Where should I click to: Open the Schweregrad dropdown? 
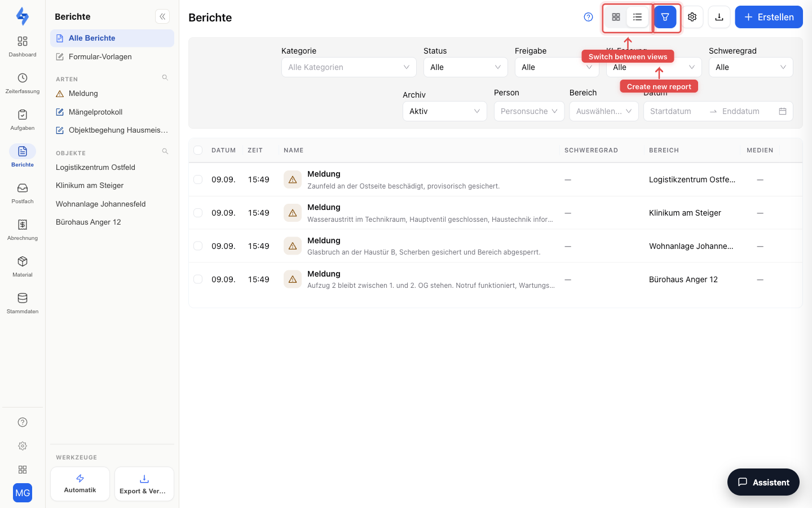751,67
